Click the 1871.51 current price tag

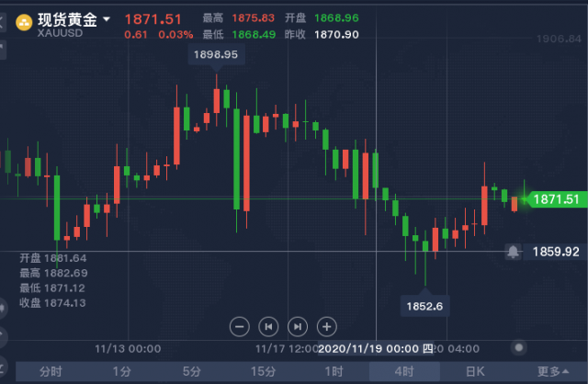click(556, 199)
